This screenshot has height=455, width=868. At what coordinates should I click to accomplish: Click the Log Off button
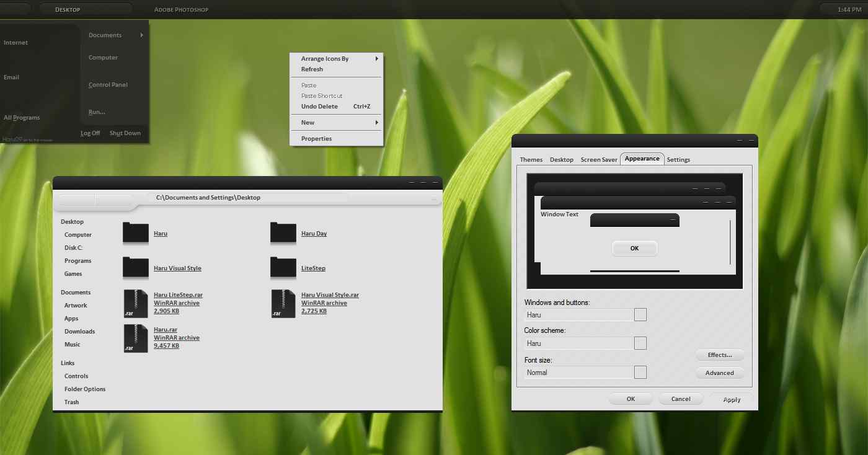pos(90,133)
